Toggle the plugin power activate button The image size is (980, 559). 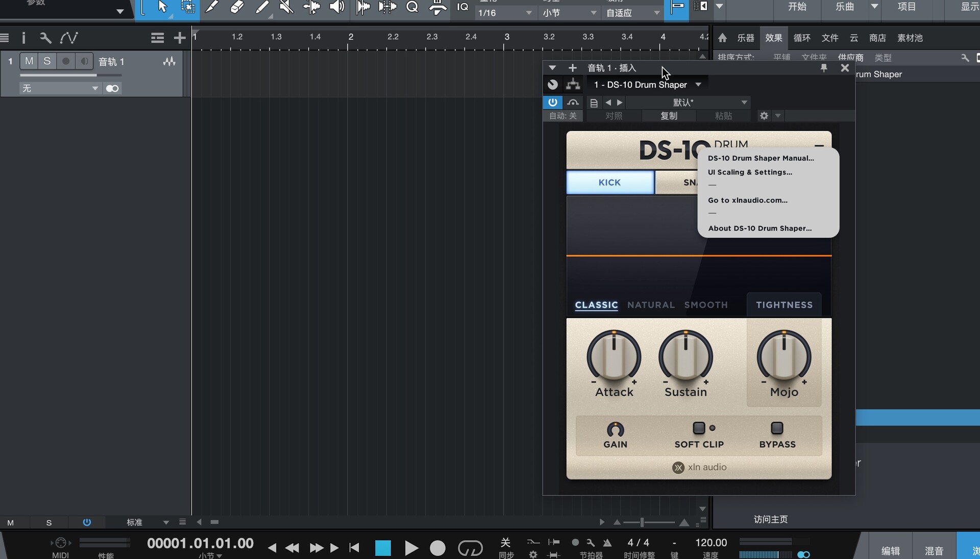(553, 103)
